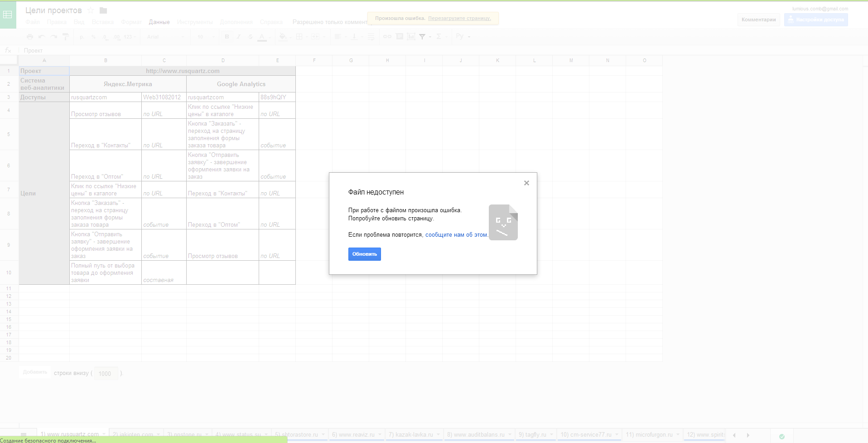This screenshot has height=443, width=868.
Task: Open the Инструменты menu
Action: (195, 22)
